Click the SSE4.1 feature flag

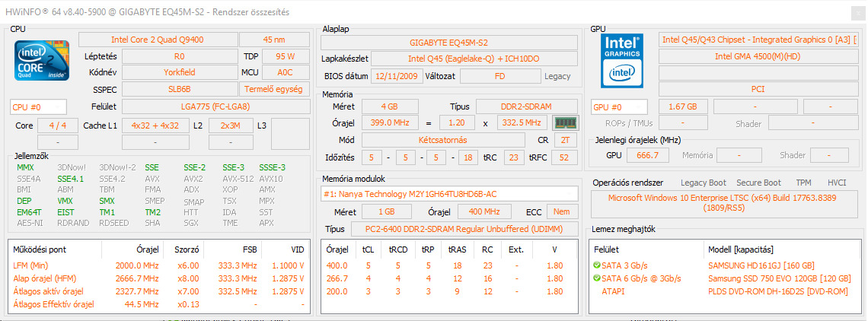click(70, 179)
